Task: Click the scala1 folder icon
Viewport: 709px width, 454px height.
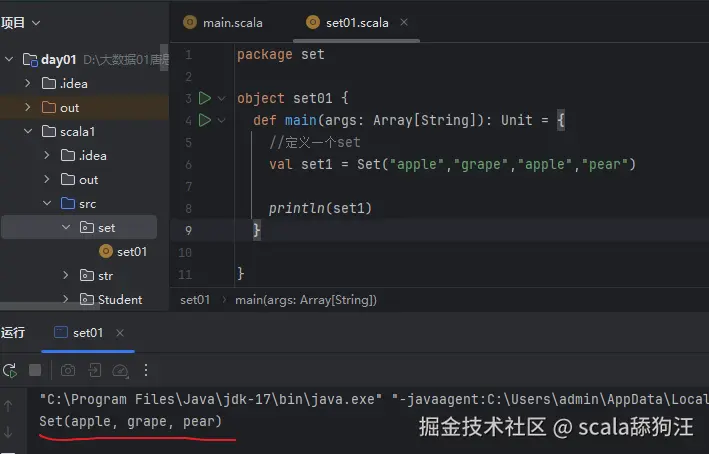Action: [48, 131]
